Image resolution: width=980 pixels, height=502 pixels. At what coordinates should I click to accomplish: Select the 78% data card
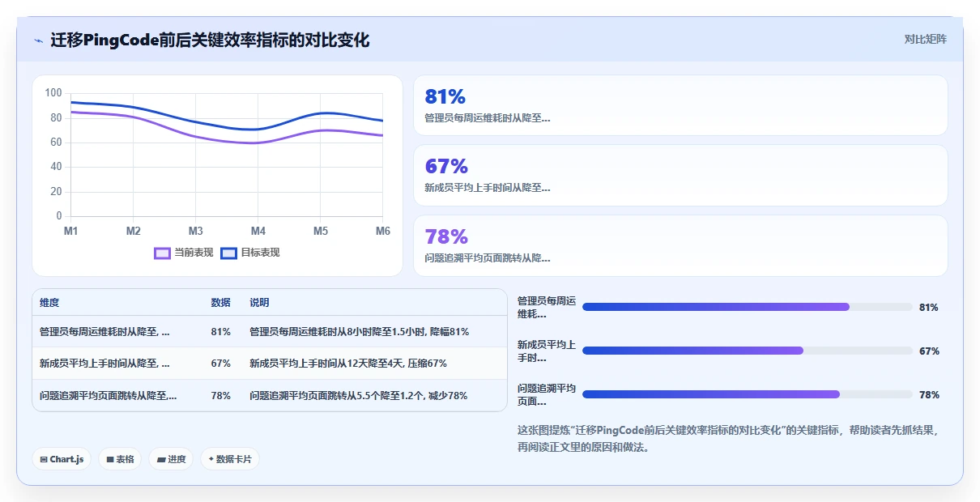(x=680, y=246)
